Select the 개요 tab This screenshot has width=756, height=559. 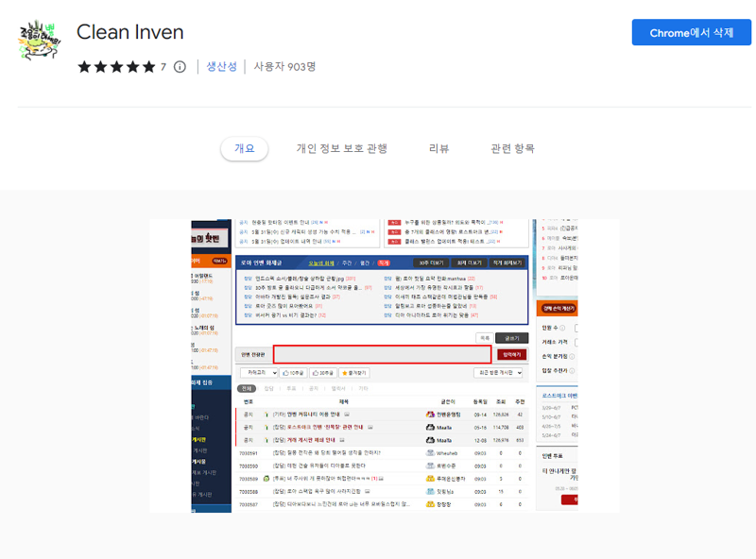pos(245,148)
